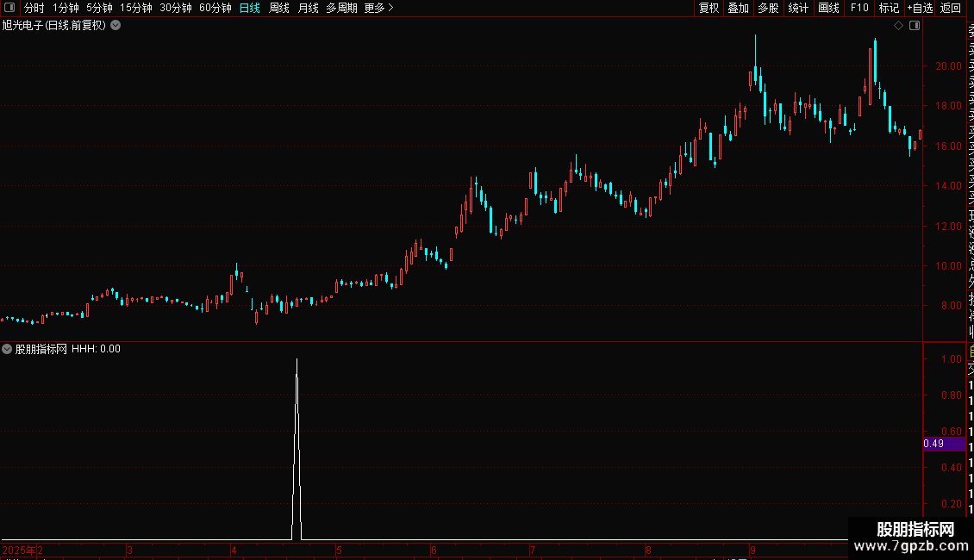Image resolution: width=974 pixels, height=560 pixels.
Task: Toggle the left sidebar panel icon
Action: [9, 8]
